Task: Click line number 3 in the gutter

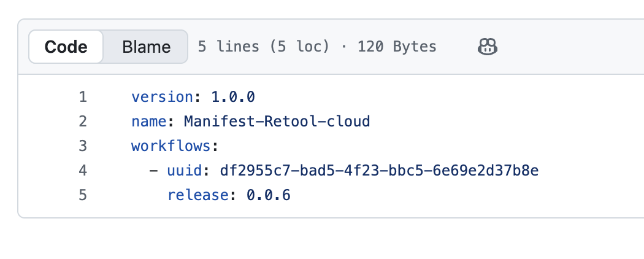Action: coord(83,146)
